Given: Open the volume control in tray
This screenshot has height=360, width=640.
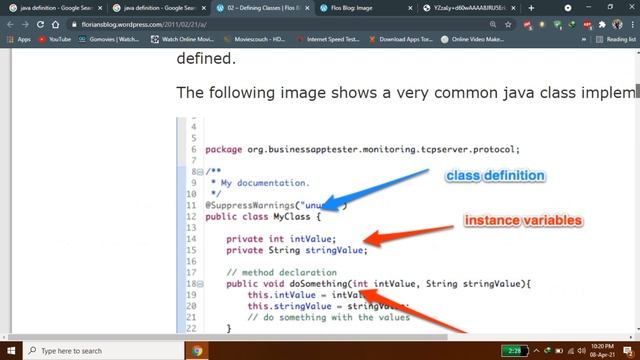Looking at the screenshot, I should tap(582, 351).
